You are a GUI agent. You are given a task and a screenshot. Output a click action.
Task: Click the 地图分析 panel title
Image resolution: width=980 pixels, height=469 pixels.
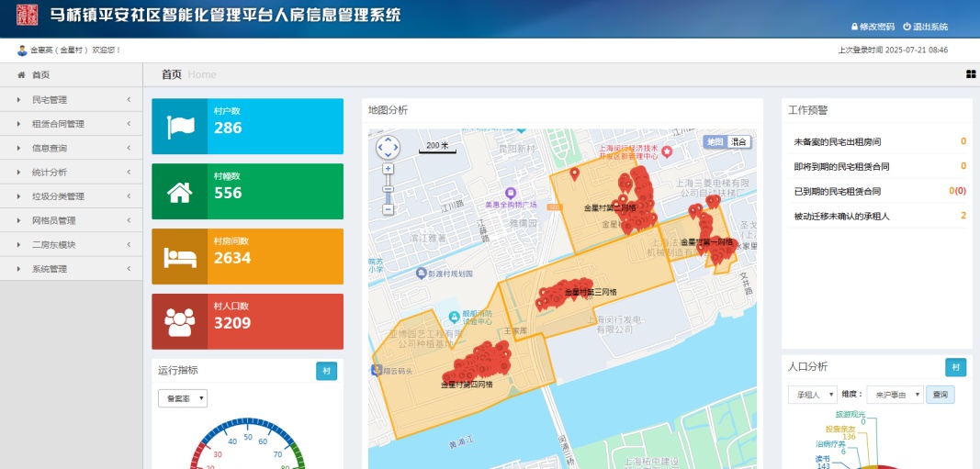pyautogui.click(x=389, y=110)
